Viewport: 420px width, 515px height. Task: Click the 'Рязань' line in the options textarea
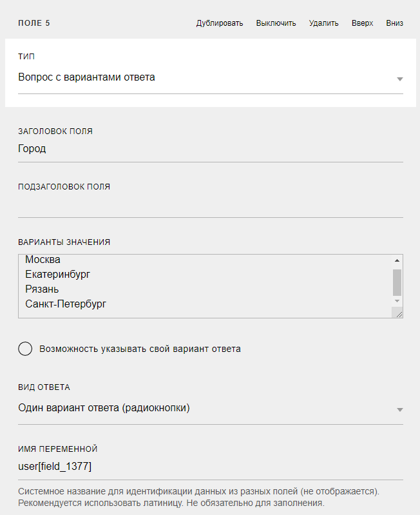point(42,289)
